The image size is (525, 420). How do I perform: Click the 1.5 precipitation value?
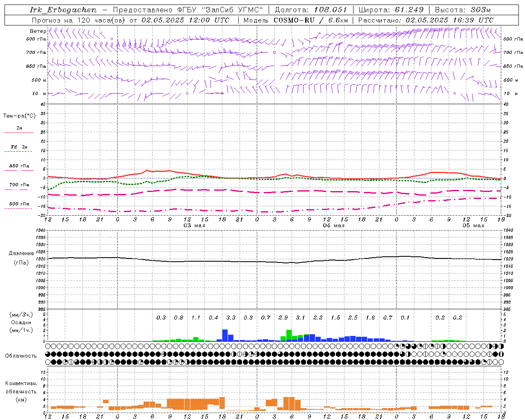(x=336, y=318)
